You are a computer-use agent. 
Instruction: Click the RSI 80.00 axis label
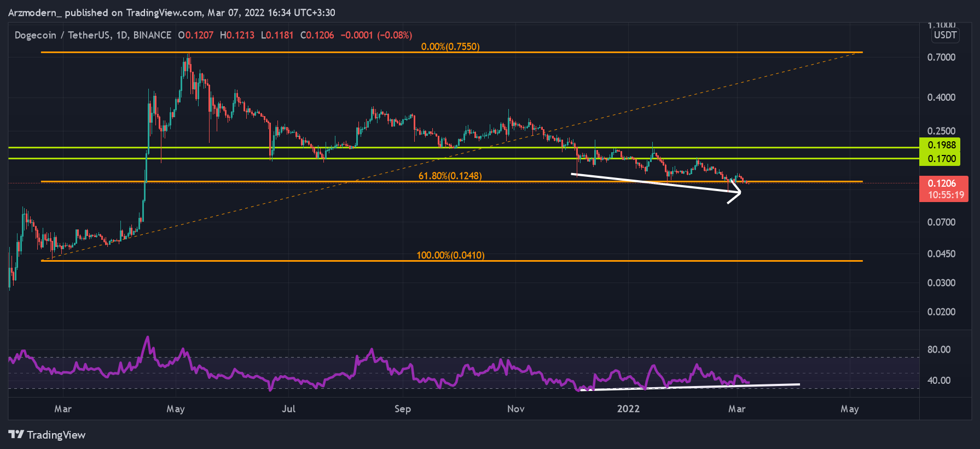939,349
